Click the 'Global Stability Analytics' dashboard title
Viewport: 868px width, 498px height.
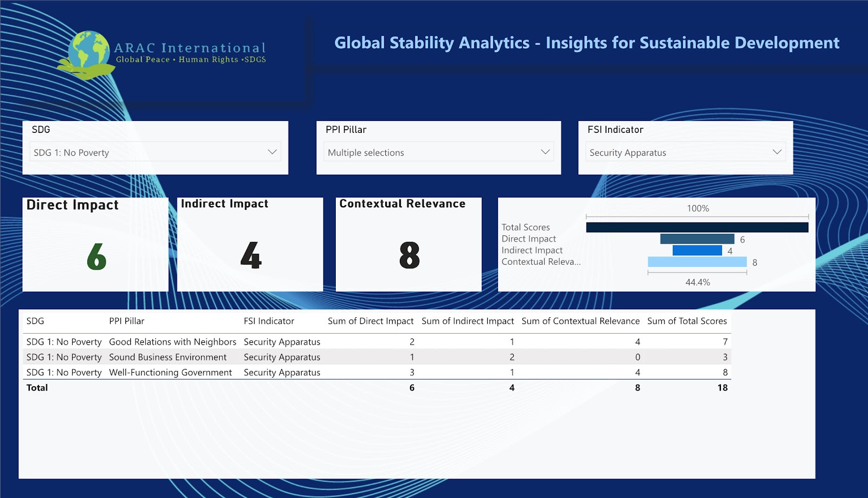coord(586,43)
